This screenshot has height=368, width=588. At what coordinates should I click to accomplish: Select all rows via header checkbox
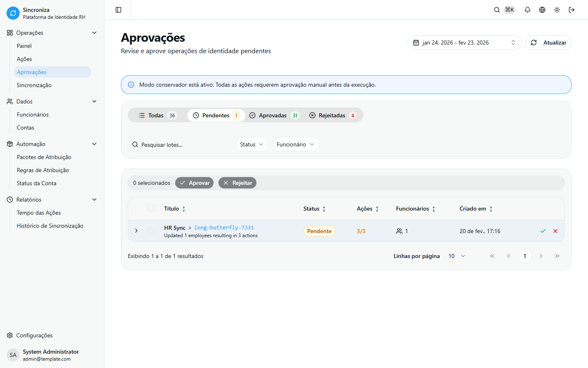(151, 208)
